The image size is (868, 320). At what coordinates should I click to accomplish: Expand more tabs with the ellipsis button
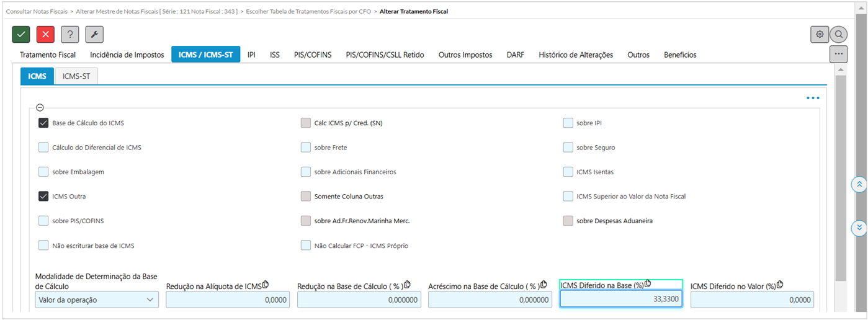839,54
